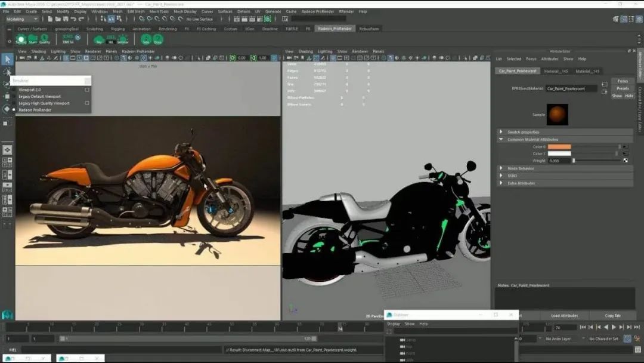Click the map button next to Color 0
Screen dimensions: 644x363
click(626, 147)
